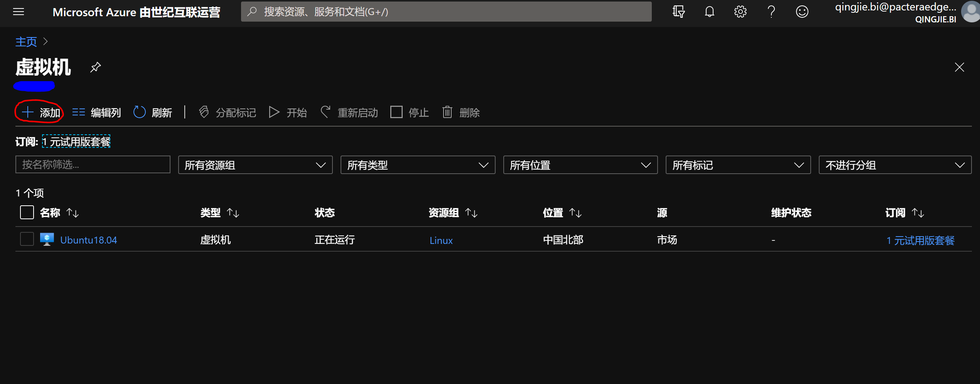Image resolution: width=980 pixels, height=384 pixels.
Task: Click the 虚拟机 type cell in row
Action: 216,240
